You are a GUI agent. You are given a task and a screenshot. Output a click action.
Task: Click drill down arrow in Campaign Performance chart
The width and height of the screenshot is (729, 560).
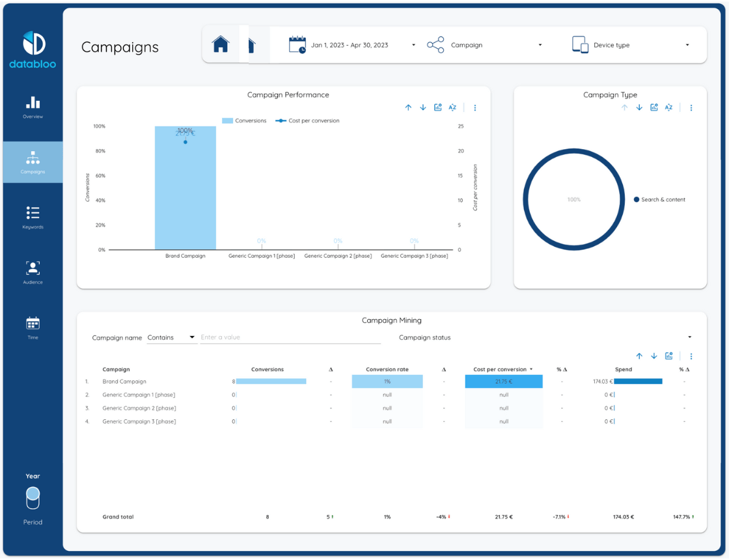point(423,107)
